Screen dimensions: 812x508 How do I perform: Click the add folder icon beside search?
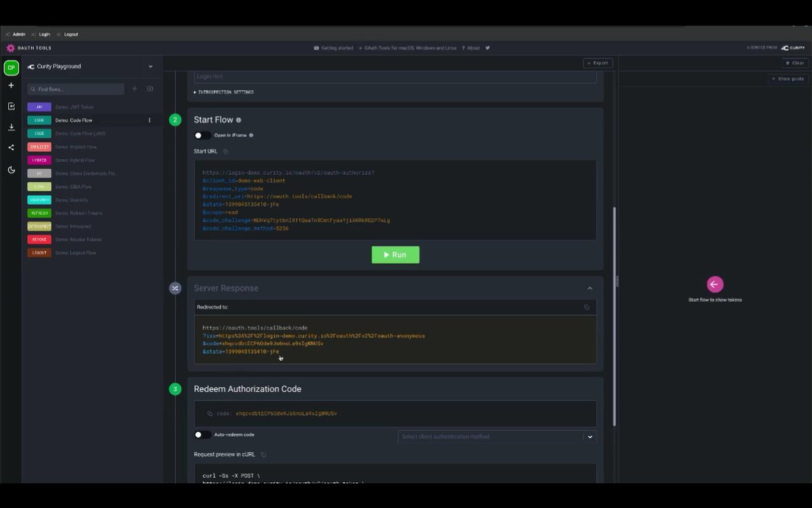pos(150,89)
